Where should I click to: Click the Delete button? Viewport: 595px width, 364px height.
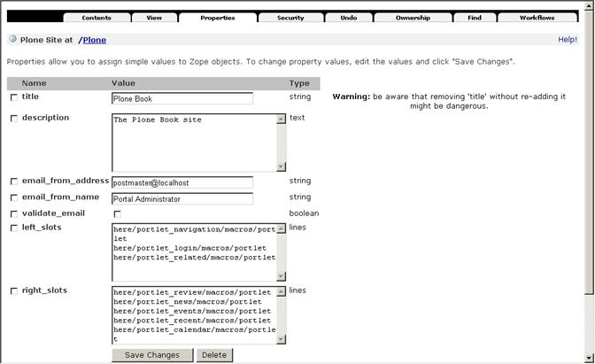[x=214, y=355]
